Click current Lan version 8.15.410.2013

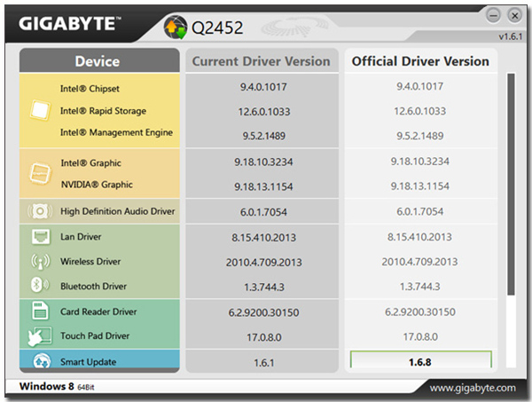[x=263, y=237]
